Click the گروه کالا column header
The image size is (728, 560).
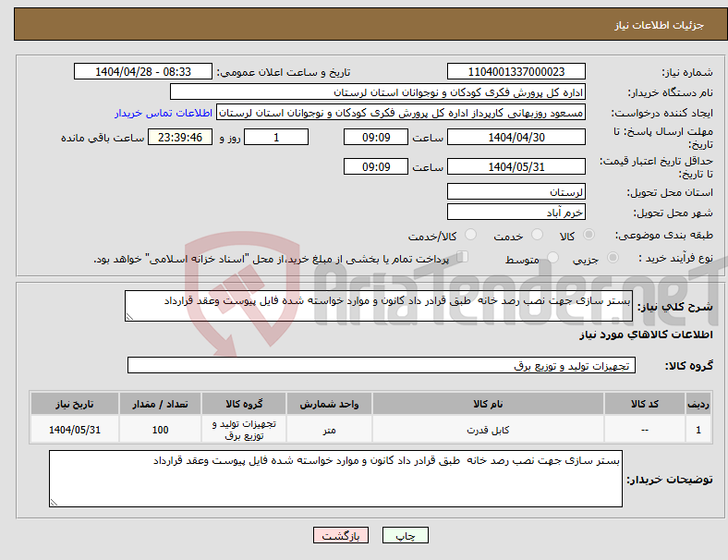click(244, 404)
